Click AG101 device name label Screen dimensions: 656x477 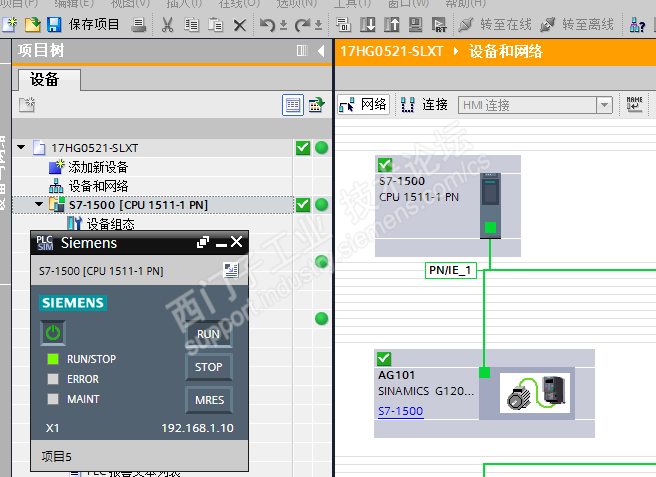(x=396, y=375)
